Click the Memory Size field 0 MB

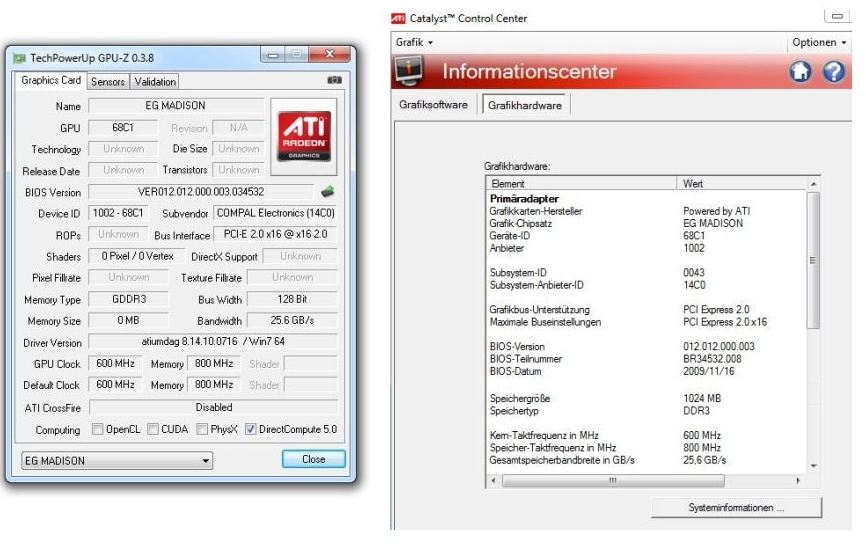129,320
